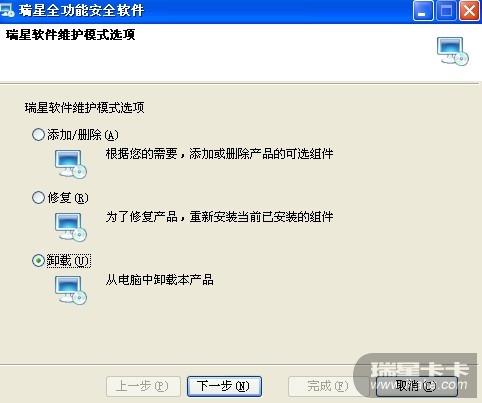The image size is (482, 403).
Task: Click the greyed-out 完成(F) button
Action: click(328, 386)
